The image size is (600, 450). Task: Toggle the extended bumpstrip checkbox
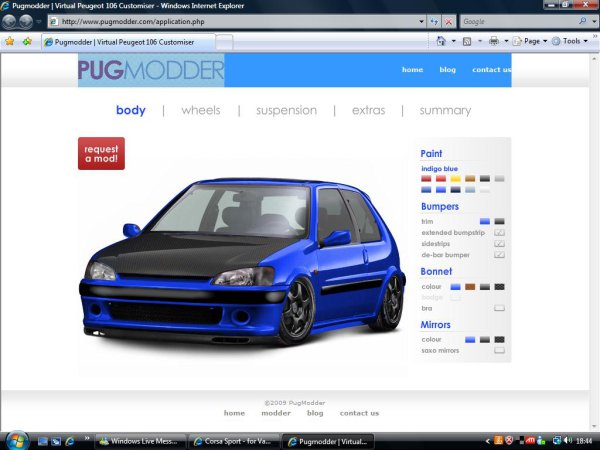[x=499, y=232]
